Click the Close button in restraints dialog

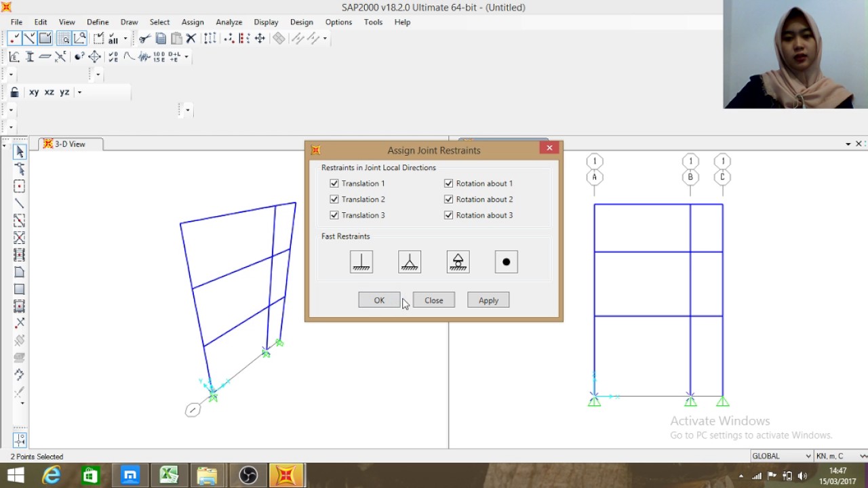[434, 300]
